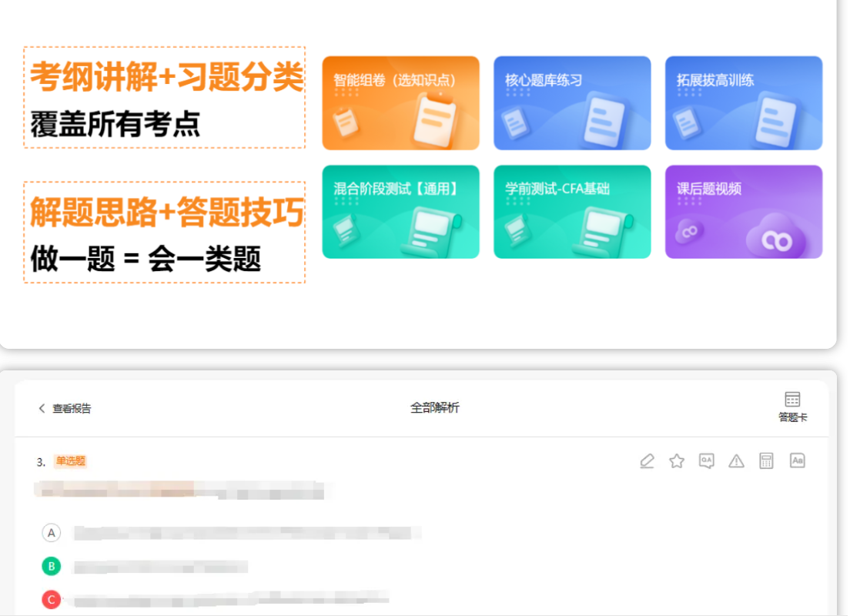
Task: Open the 拓展拔高训练 card
Action: point(743,102)
